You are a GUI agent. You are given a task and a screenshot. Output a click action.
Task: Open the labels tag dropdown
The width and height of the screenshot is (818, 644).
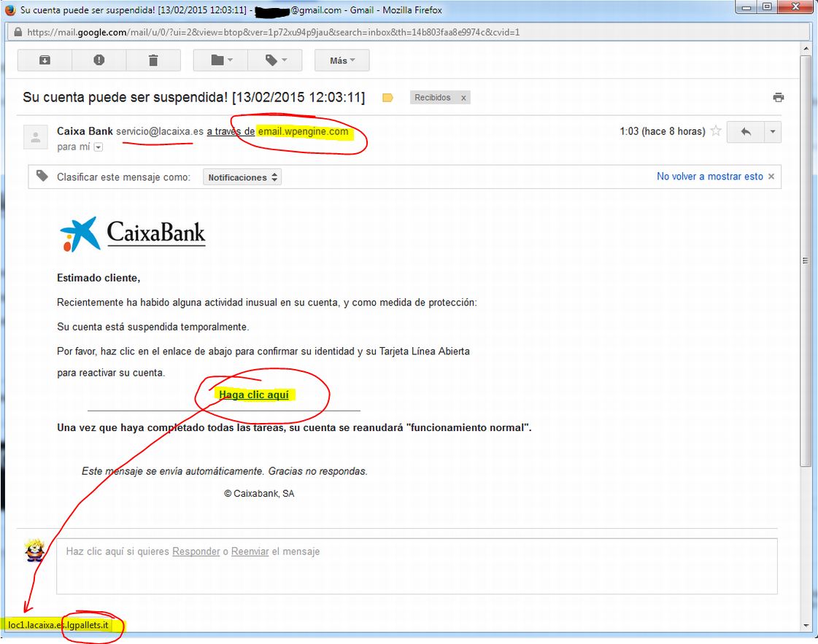[x=275, y=60]
